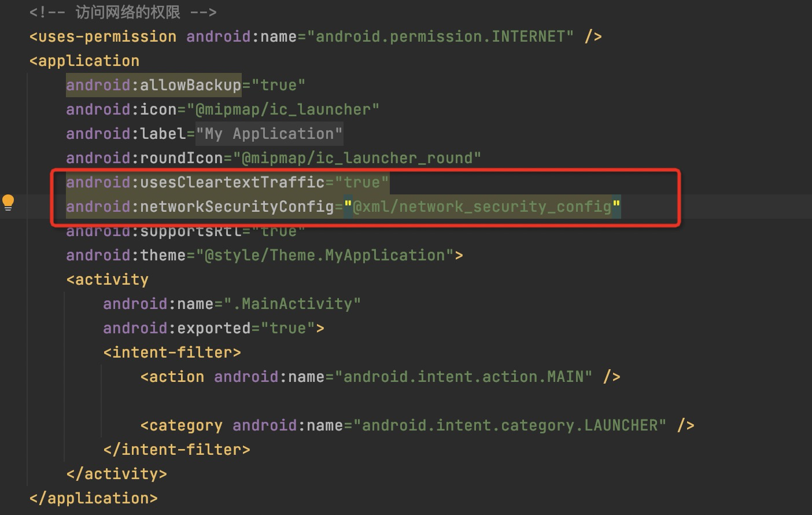Click "@mipmap/ic_launcher_round" value
Image resolution: width=812 pixels, height=515 pixels.
point(357,158)
